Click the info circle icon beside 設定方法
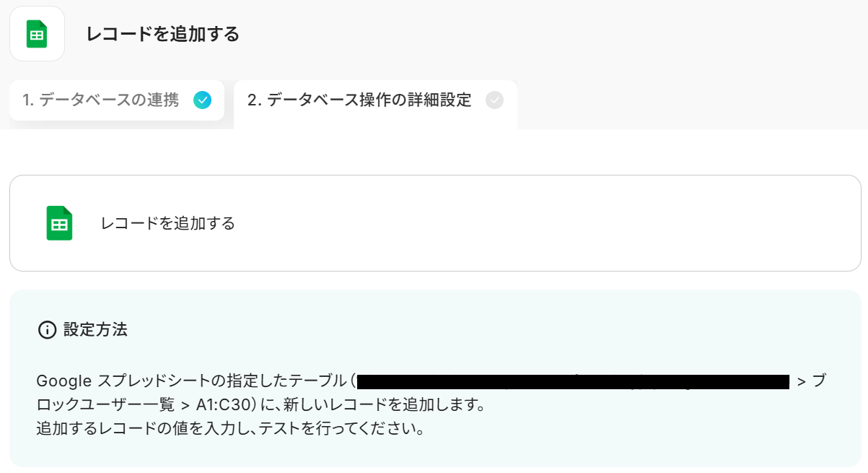Screen dimensions: 868x473 point(47,331)
